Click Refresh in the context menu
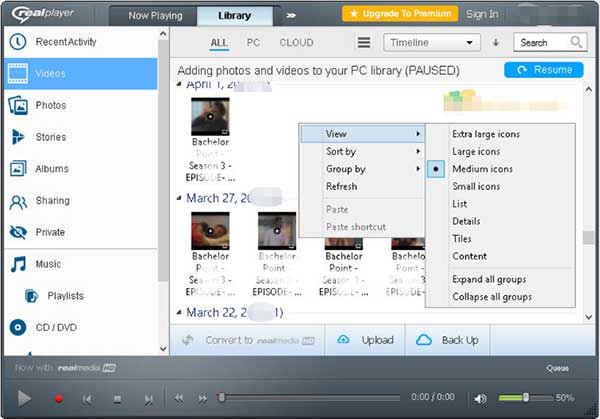Viewport: 600px width, 419px height. tap(341, 186)
